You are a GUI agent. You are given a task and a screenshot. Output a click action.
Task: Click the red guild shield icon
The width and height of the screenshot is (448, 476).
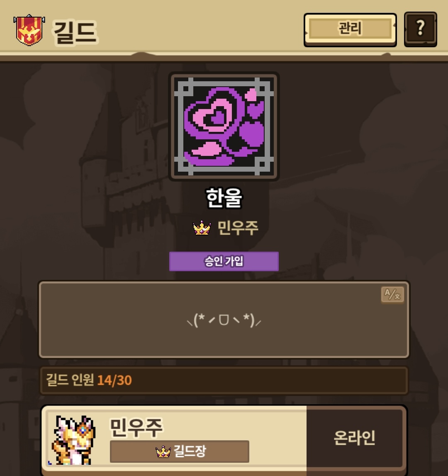point(29,30)
